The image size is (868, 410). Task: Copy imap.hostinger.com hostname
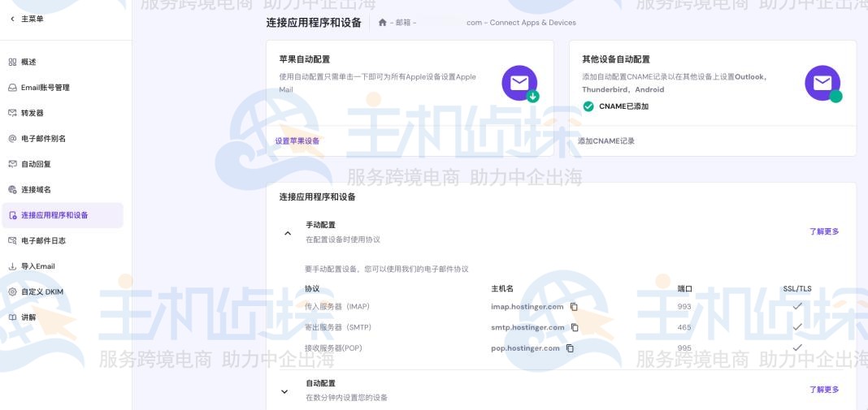[574, 307]
